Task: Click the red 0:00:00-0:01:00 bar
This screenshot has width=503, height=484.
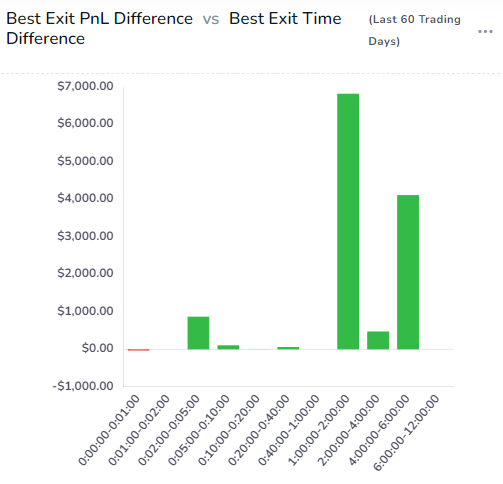Action: [138, 350]
